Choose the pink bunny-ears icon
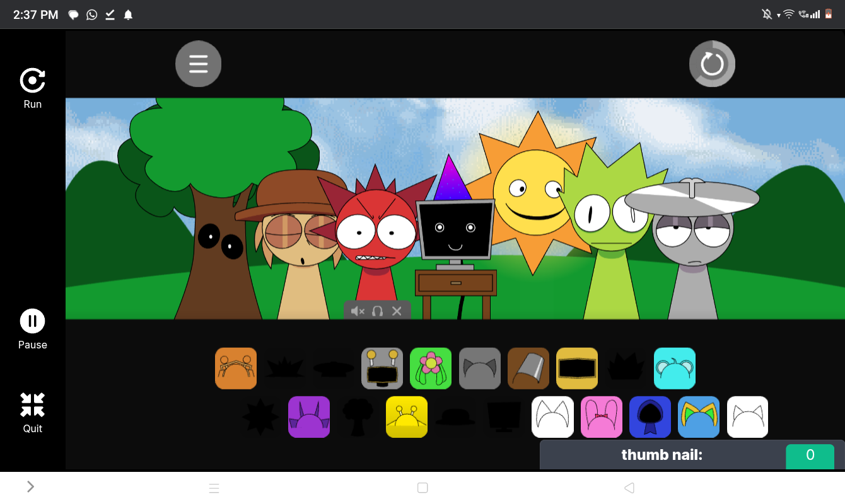 pyautogui.click(x=602, y=417)
